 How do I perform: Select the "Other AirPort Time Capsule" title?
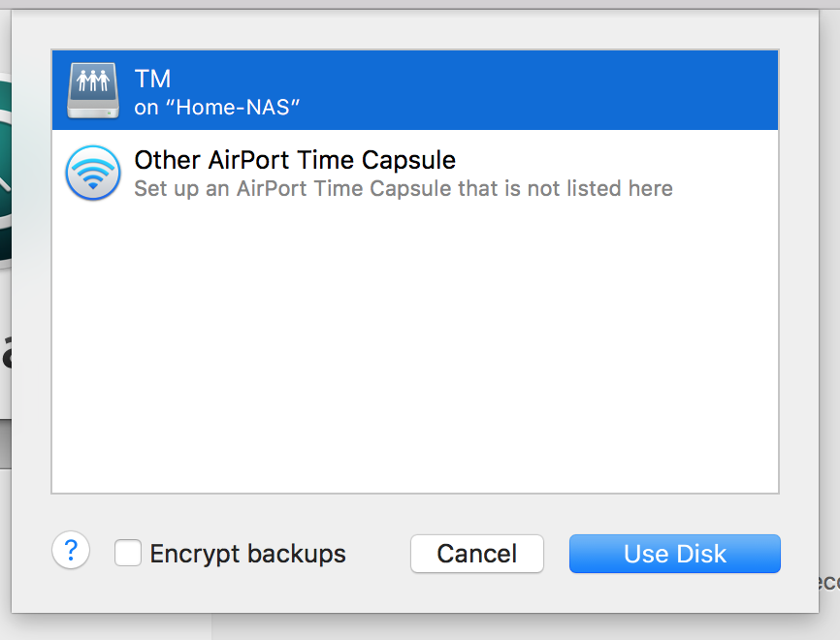point(295,159)
